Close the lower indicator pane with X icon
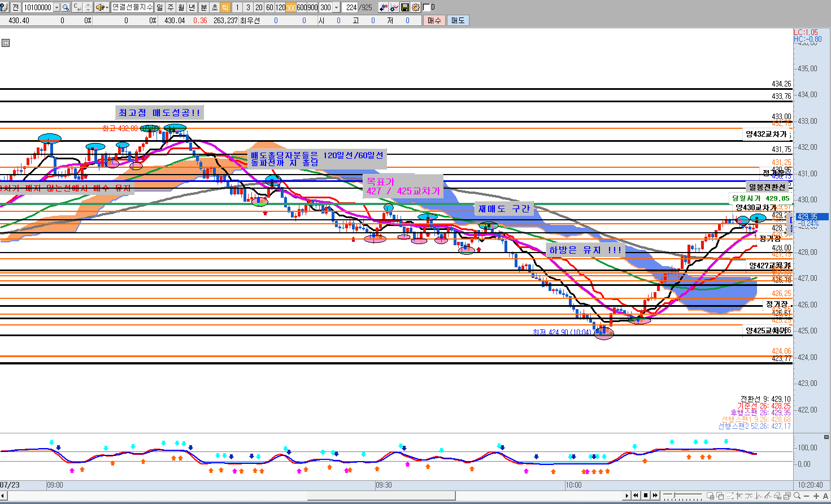This screenshot has height=504, width=831. pos(827,437)
